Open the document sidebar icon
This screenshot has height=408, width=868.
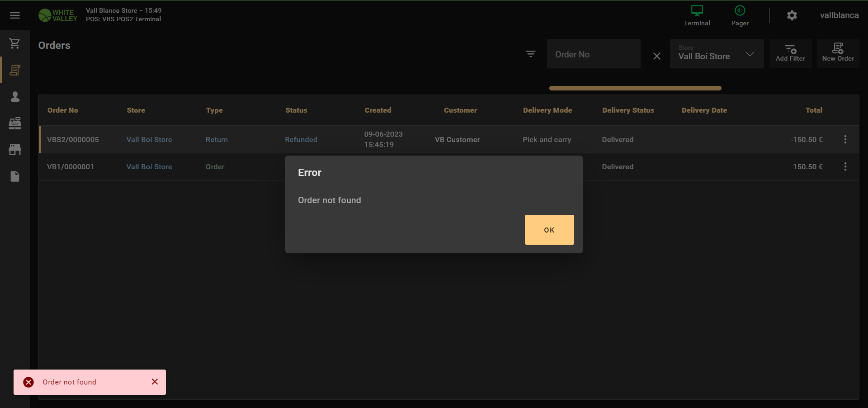15,176
